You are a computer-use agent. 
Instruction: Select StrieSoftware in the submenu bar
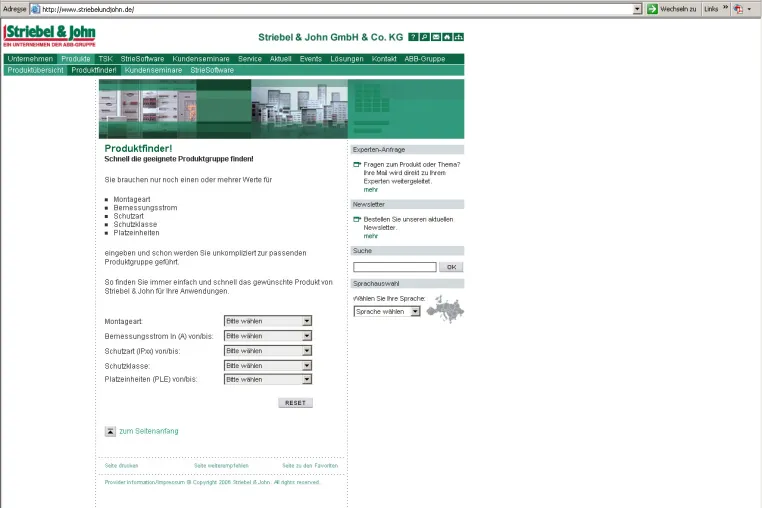pos(212,70)
